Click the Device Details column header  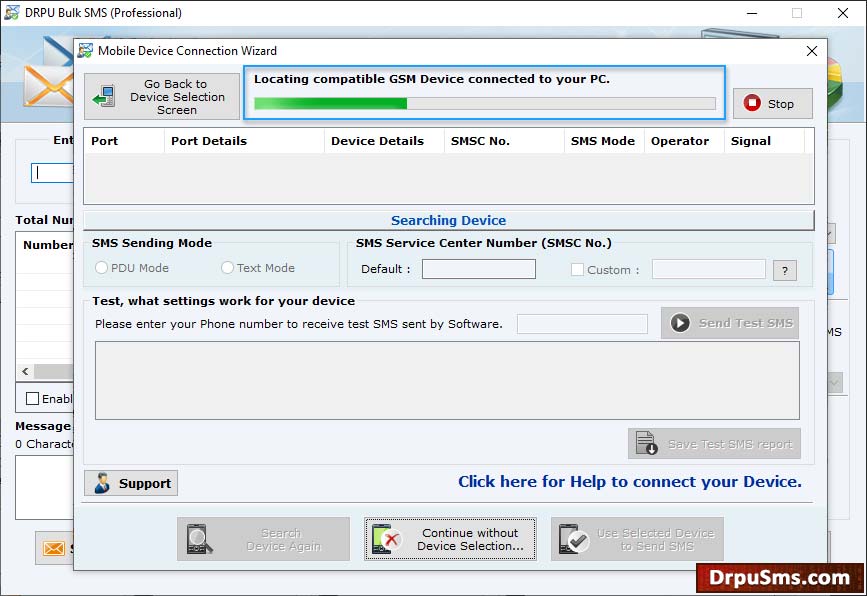pyautogui.click(x=384, y=141)
